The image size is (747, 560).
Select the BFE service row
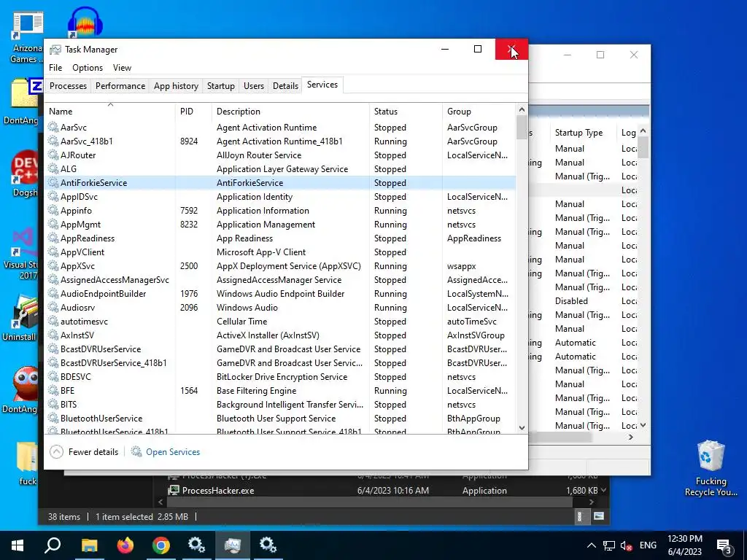(x=280, y=391)
